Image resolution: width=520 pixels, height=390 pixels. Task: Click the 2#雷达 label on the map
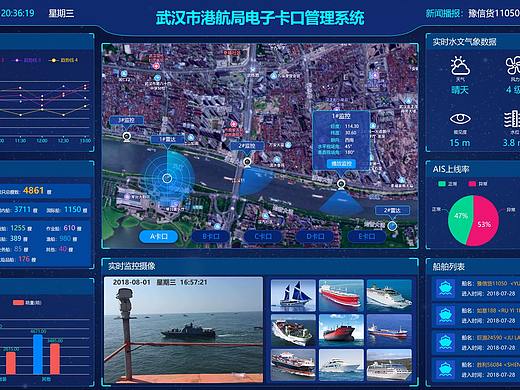coord(392,210)
